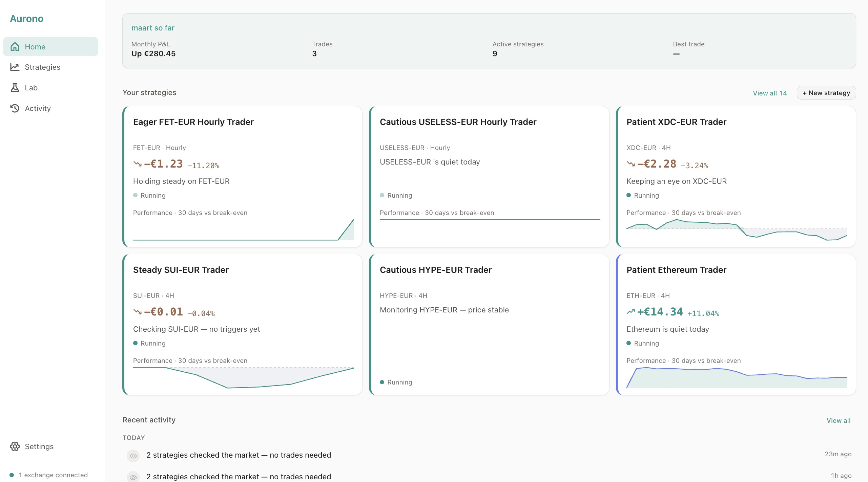Click the eye icon on the 1h ago activity entry
Viewport: 868px width, 482px height.
[133, 477]
